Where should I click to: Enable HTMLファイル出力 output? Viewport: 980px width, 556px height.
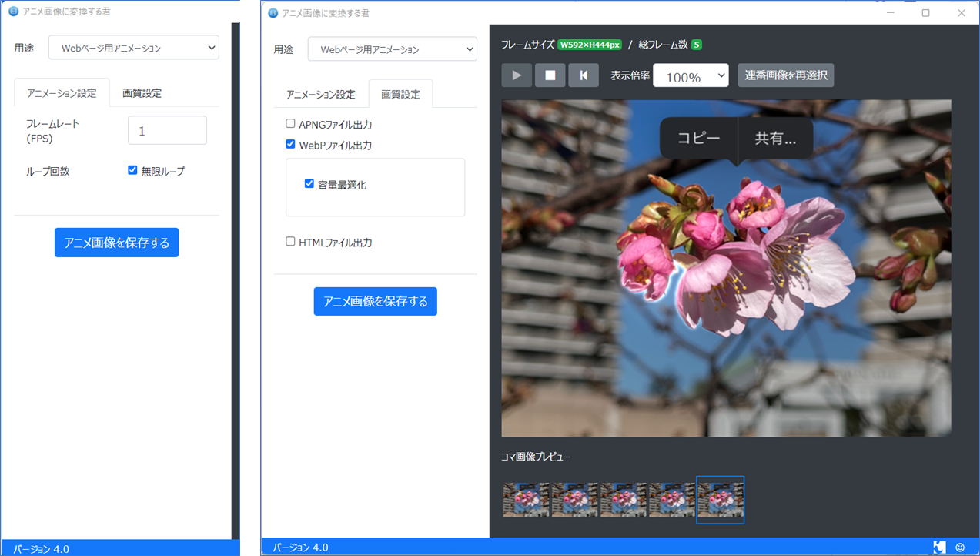pos(290,242)
